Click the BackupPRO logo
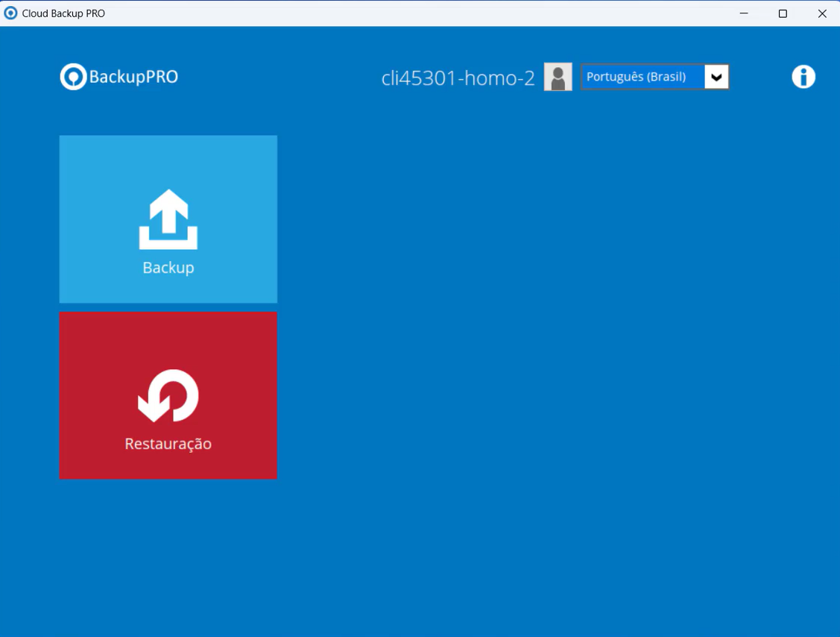 click(x=119, y=77)
